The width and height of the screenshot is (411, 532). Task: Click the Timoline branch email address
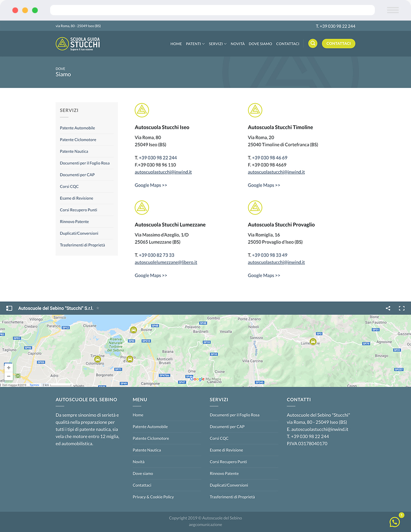tap(276, 172)
